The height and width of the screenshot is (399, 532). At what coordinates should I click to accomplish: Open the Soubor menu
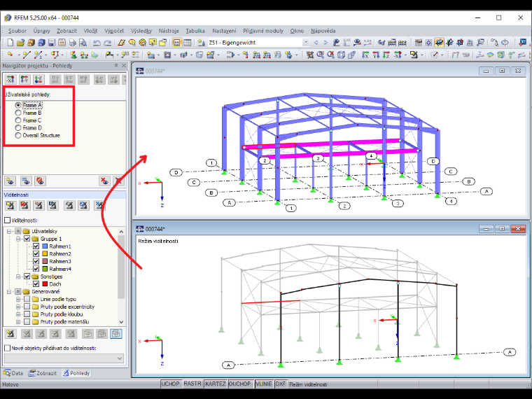pos(17,31)
